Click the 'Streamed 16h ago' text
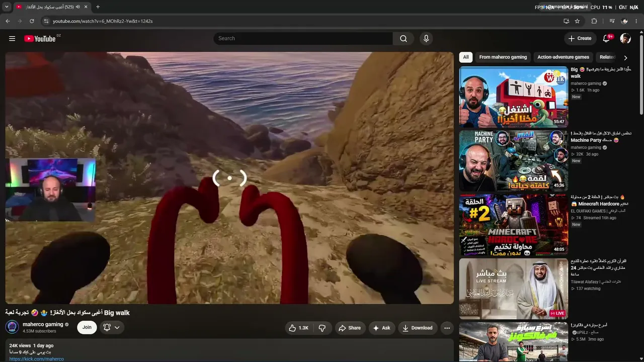 click(600, 218)
